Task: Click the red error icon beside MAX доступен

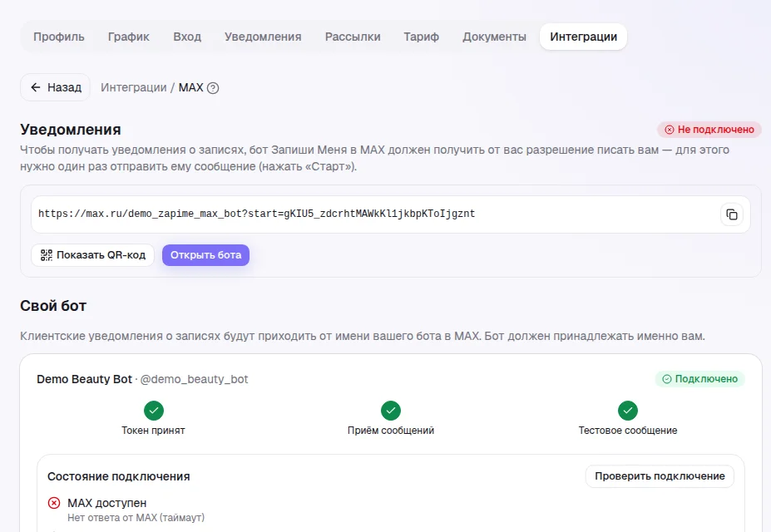Action: pyautogui.click(x=54, y=503)
